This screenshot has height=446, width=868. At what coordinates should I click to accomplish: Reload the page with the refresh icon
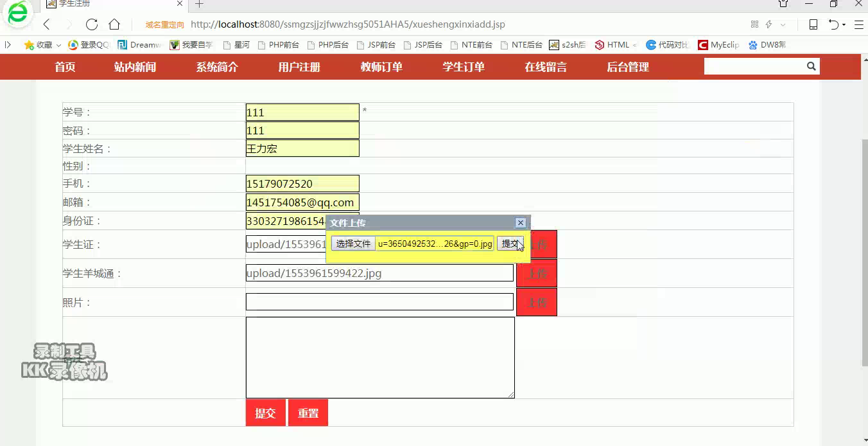pos(92,24)
